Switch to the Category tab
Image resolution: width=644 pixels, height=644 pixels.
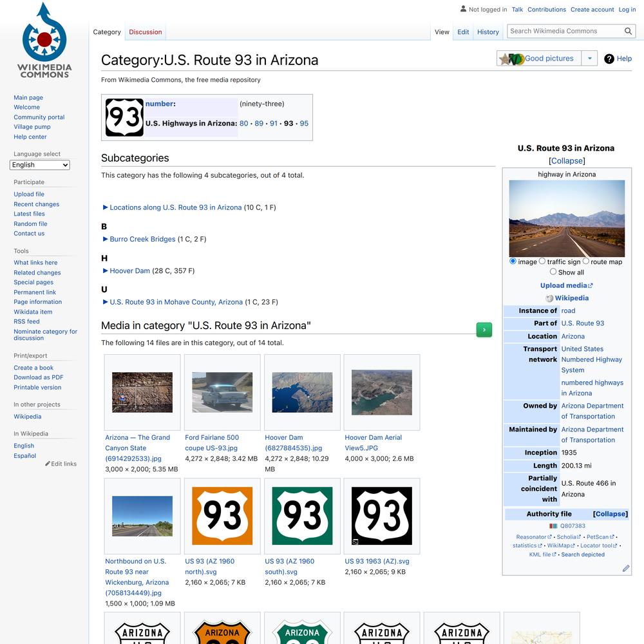pyautogui.click(x=107, y=32)
